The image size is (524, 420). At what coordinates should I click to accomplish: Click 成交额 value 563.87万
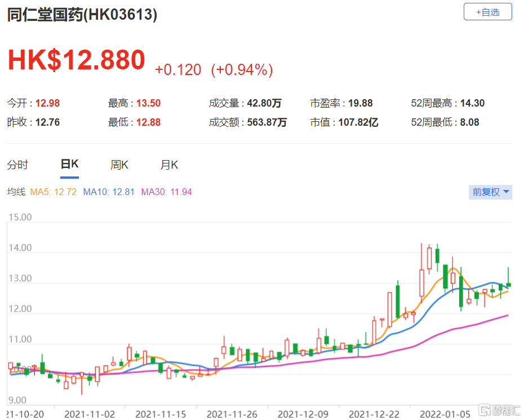point(267,122)
